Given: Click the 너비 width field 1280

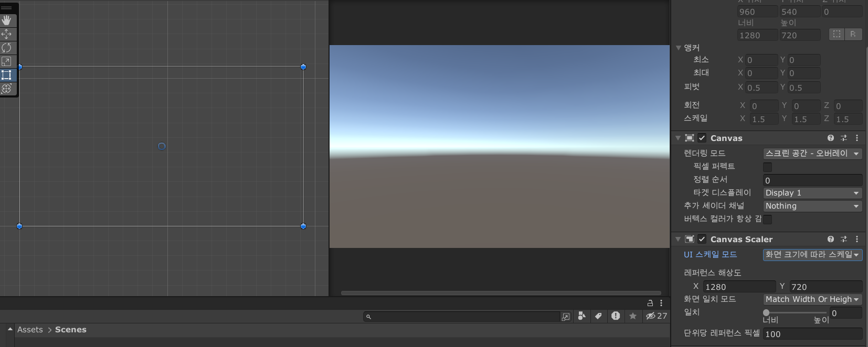Looking at the screenshot, I should click(x=757, y=35).
